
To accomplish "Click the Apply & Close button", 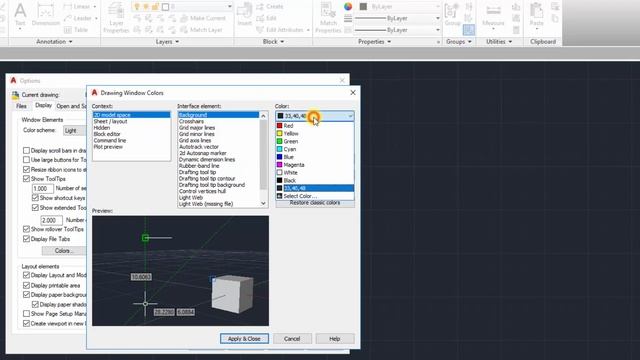I will [244, 339].
